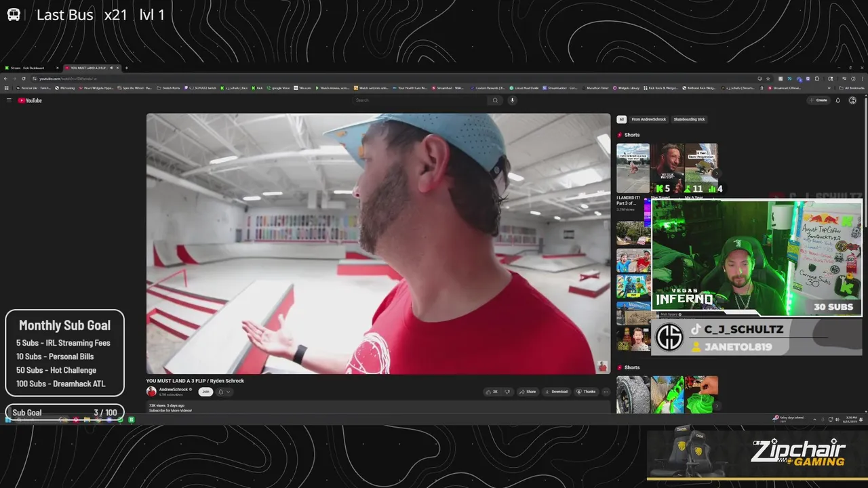Open the weather widget in taskbar
The image size is (868, 488).
(x=787, y=420)
